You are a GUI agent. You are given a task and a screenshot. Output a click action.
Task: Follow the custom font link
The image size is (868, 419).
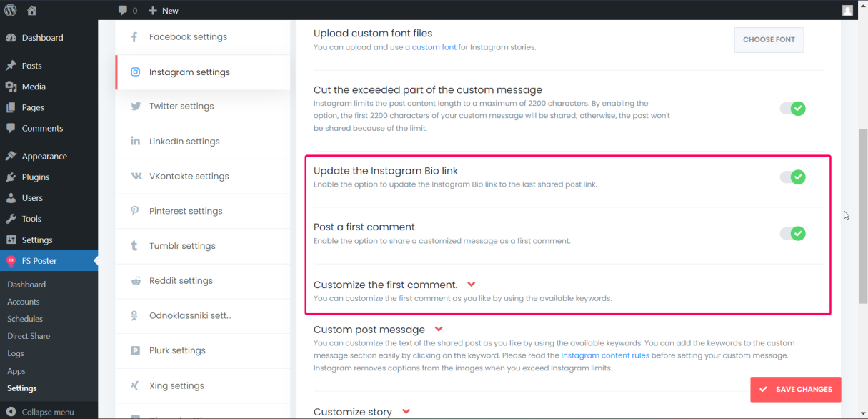434,47
